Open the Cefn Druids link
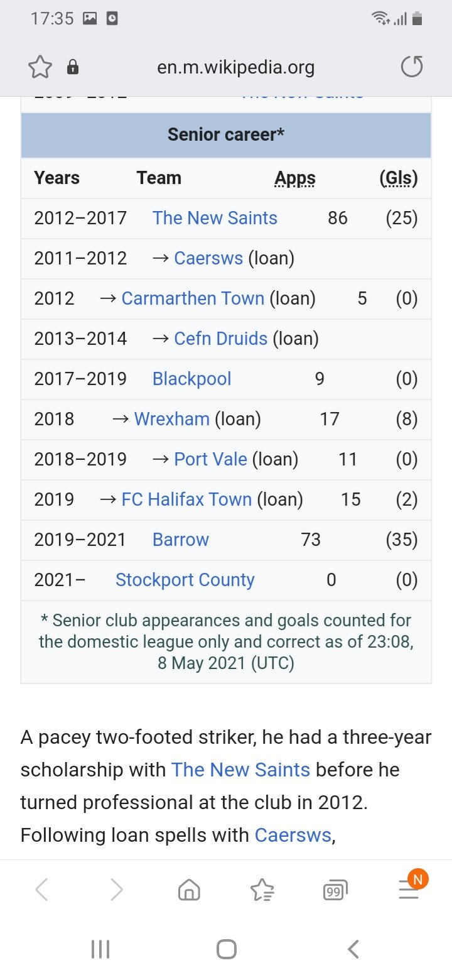Screen dimensions: 452x980 221,339
